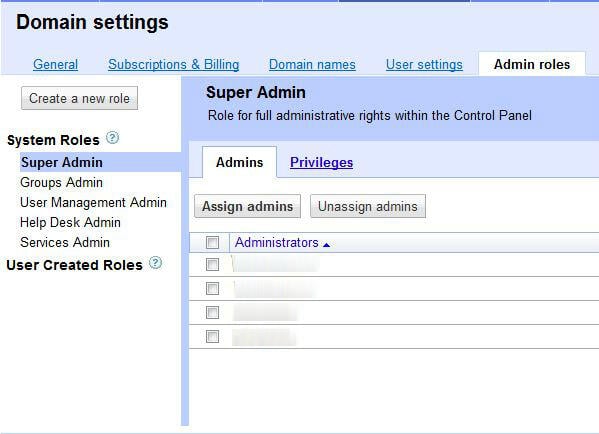Check the second administrator row checkbox
The height and width of the screenshot is (434, 599).
click(212, 288)
